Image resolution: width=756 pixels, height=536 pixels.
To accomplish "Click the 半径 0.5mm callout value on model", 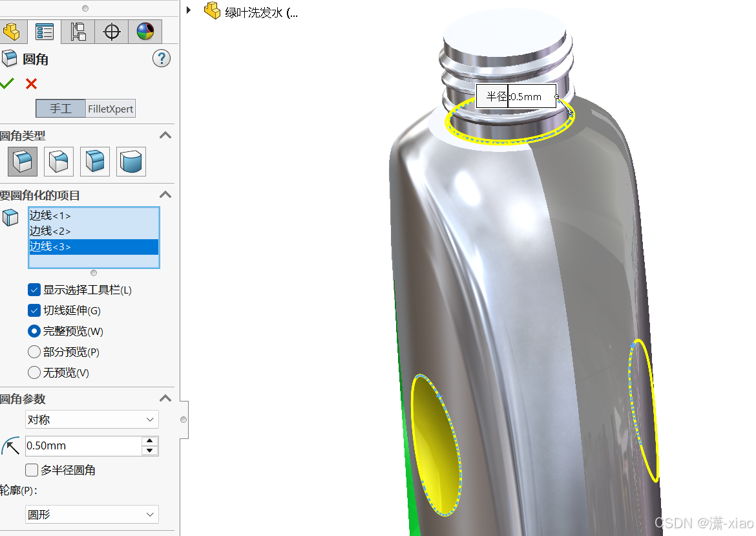I will tap(527, 96).
